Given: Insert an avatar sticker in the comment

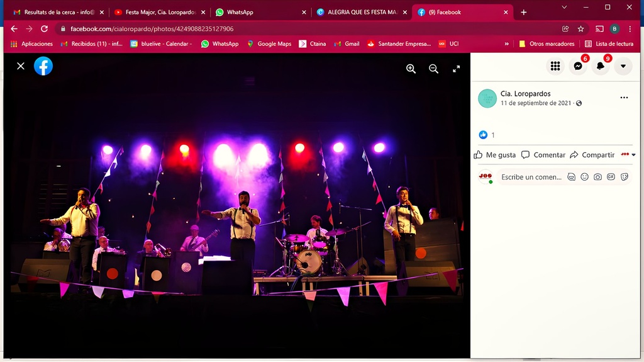Looking at the screenshot, I should coord(571,177).
